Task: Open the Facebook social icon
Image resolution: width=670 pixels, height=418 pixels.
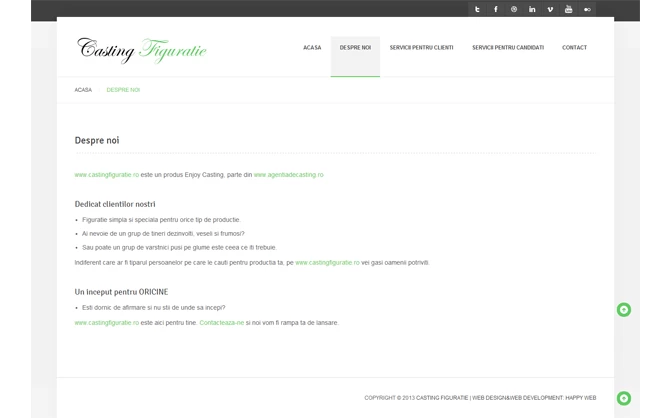Action: point(496,9)
